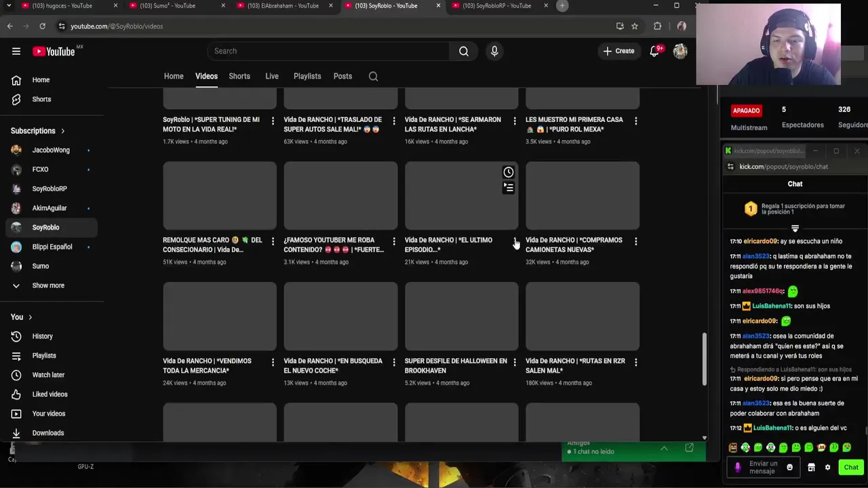Click green Chat send button
The image size is (868, 488).
[x=850, y=467]
